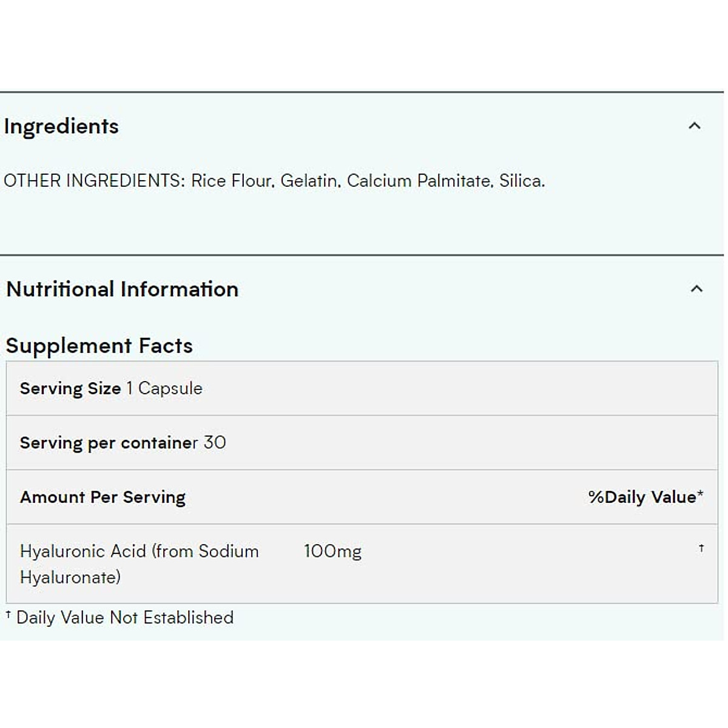
Task: Click the Ingredients section heading
Action: coord(61,127)
